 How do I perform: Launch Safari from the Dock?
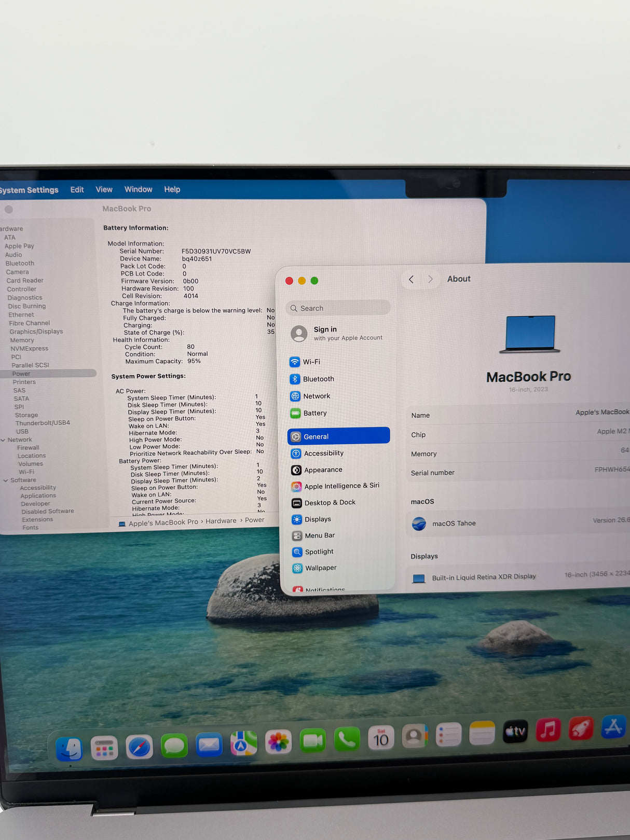pyautogui.click(x=139, y=747)
